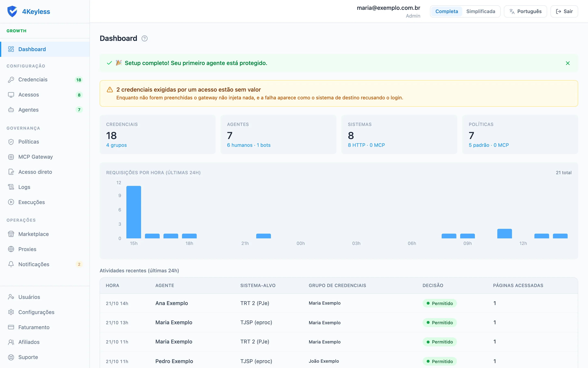Click the Políticas shield icon
588x368 pixels.
click(11, 142)
